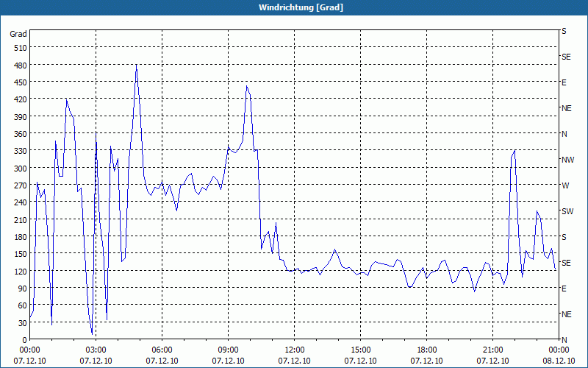
Task: Click the 15:00 time label
Action: coord(360,350)
